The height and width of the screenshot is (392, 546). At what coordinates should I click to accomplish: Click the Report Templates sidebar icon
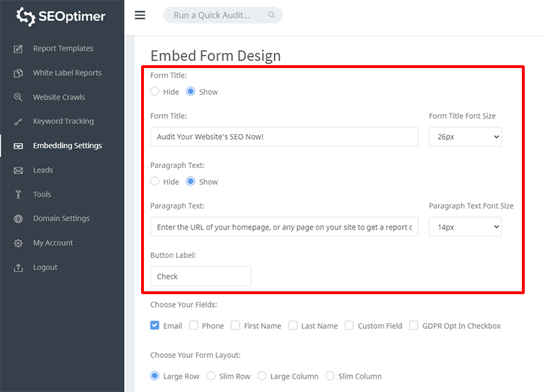[18, 49]
